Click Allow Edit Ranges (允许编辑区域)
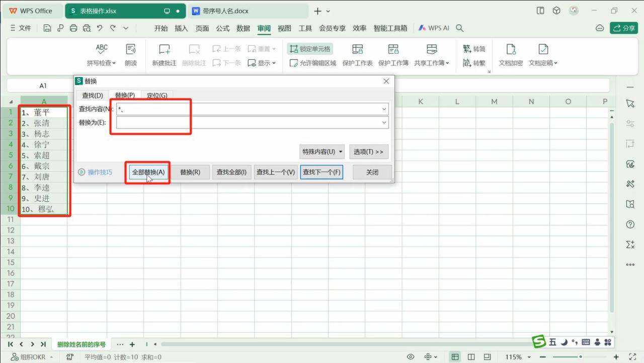Screen dimensions: 644x363 [313, 63]
